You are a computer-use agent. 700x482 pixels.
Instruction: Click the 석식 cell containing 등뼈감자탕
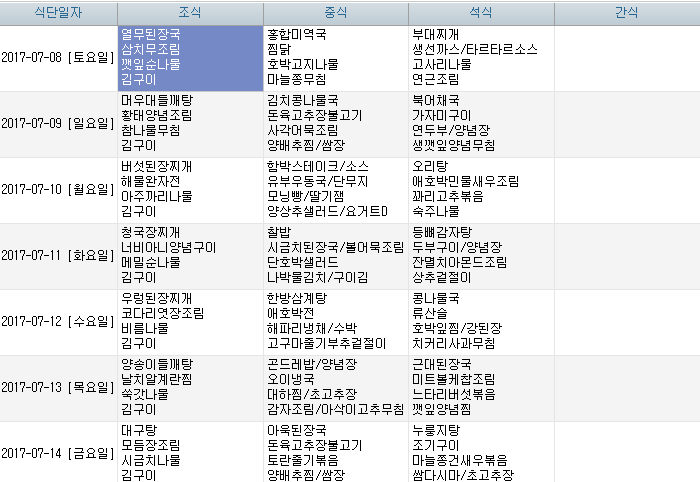click(x=481, y=256)
